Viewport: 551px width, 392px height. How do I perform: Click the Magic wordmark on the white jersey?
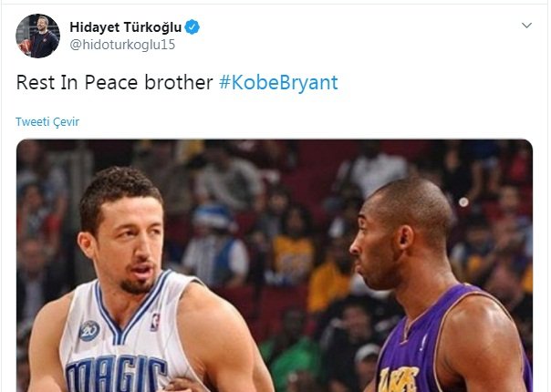[x=117, y=375]
